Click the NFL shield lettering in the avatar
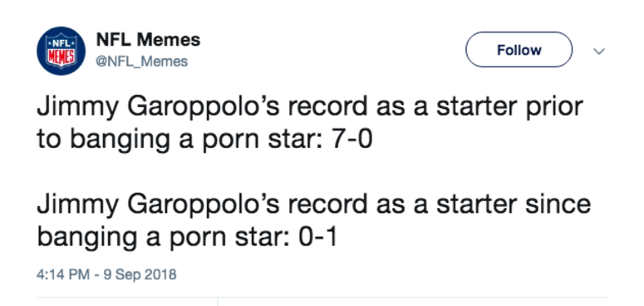 coord(61,42)
